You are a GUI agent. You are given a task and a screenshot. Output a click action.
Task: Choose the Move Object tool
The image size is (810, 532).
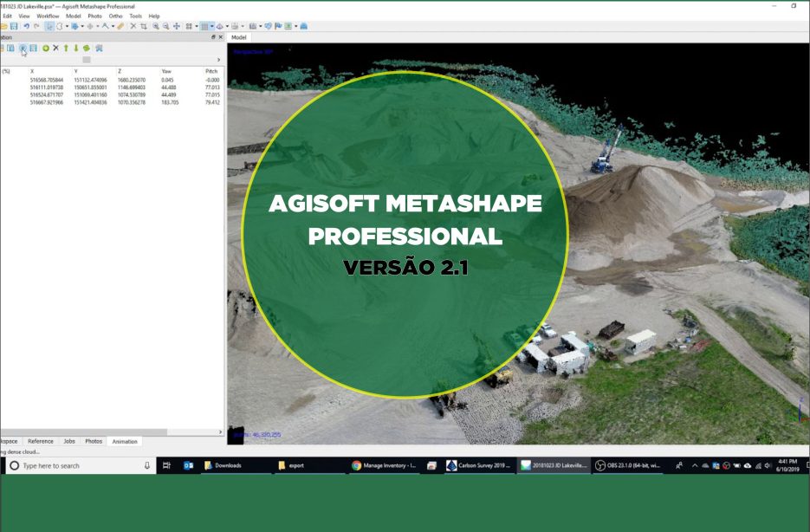90,26
